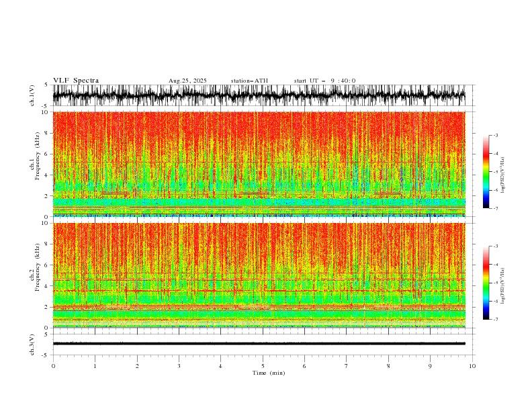Click the ch.1 frequency axis "4" tick label
Viewport: 532px width, 411px height.
[46, 175]
